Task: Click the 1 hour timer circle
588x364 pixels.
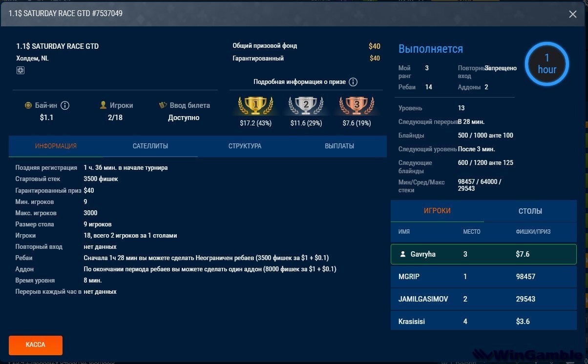Action: click(x=547, y=64)
